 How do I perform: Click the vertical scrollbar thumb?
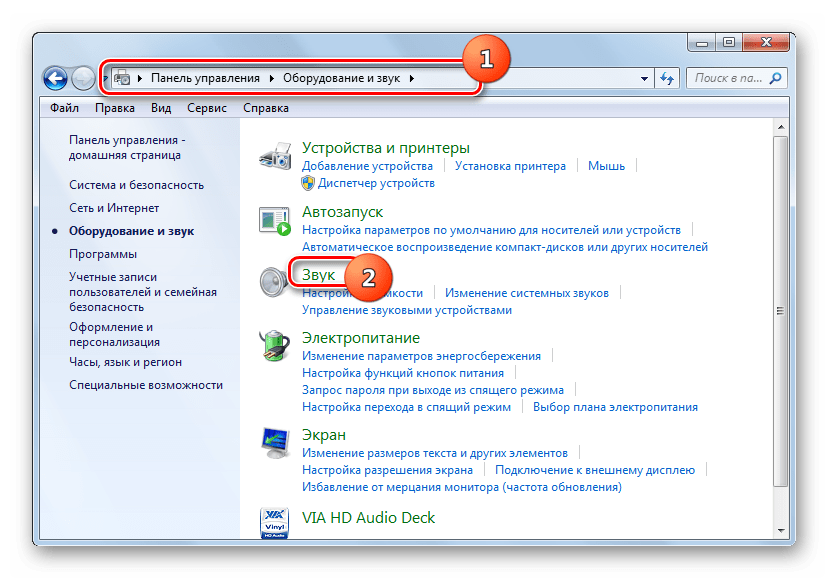pos(780,311)
